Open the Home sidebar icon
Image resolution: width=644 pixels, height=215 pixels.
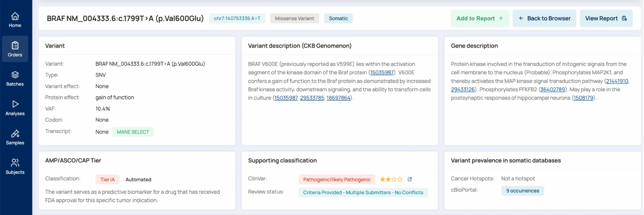[x=15, y=20]
